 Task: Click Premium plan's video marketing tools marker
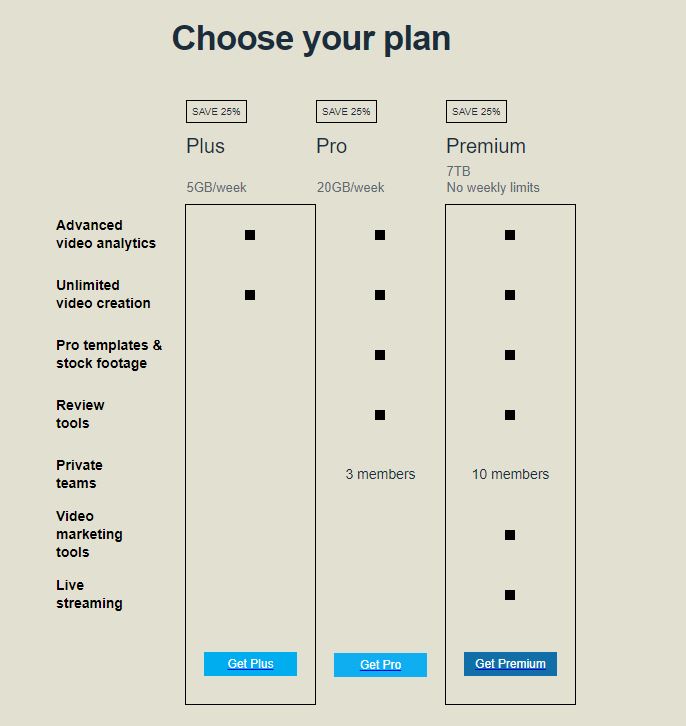tap(510, 535)
